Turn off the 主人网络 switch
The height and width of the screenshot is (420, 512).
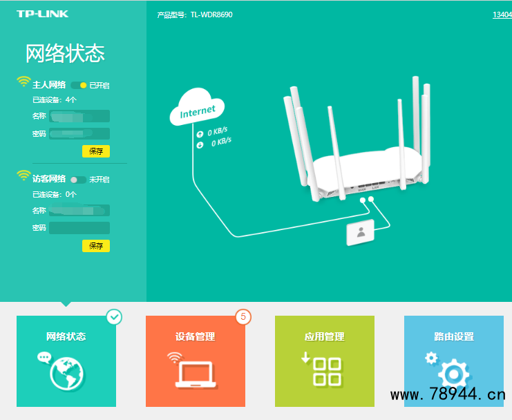pyautogui.click(x=79, y=86)
